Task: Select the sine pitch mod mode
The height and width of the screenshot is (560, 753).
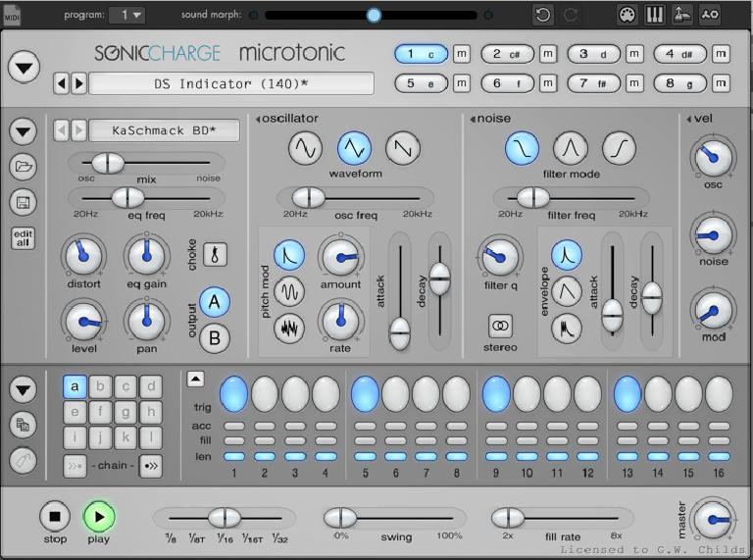Action: (289, 291)
